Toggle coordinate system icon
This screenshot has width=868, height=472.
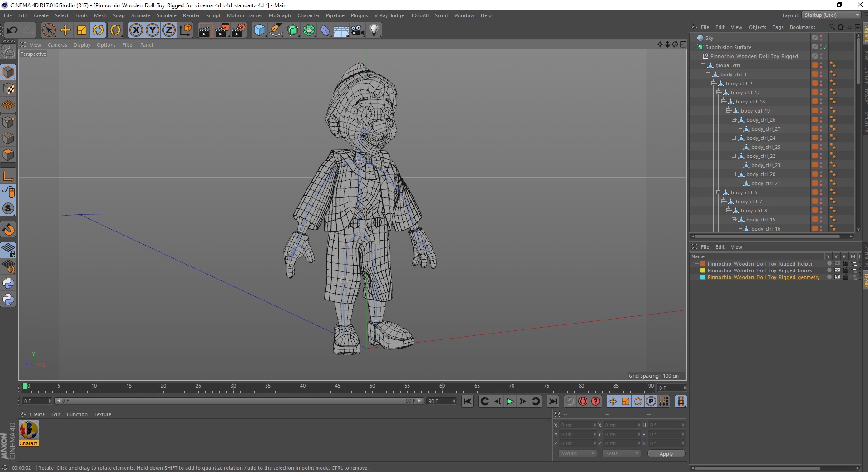pyautogui.click(x=185, y=30)
